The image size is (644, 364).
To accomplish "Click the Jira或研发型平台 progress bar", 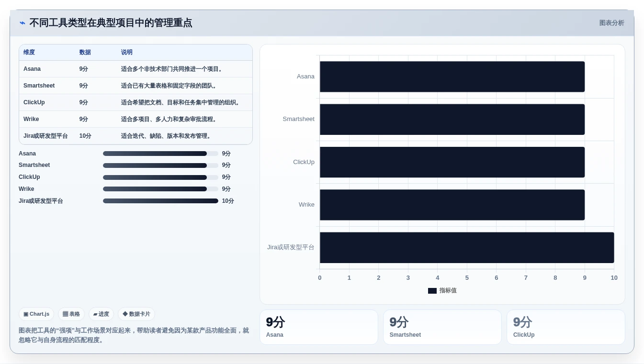I will [160, 201].
